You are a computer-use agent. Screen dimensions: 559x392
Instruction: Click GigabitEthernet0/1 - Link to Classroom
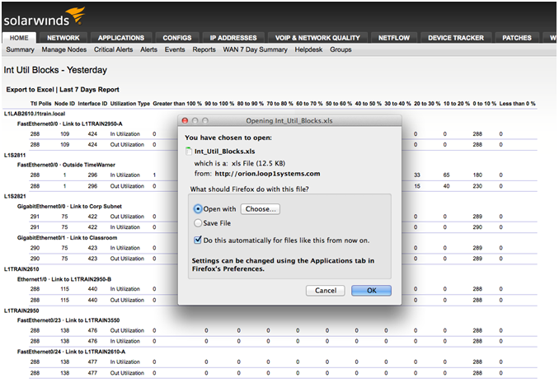(67, 237)
